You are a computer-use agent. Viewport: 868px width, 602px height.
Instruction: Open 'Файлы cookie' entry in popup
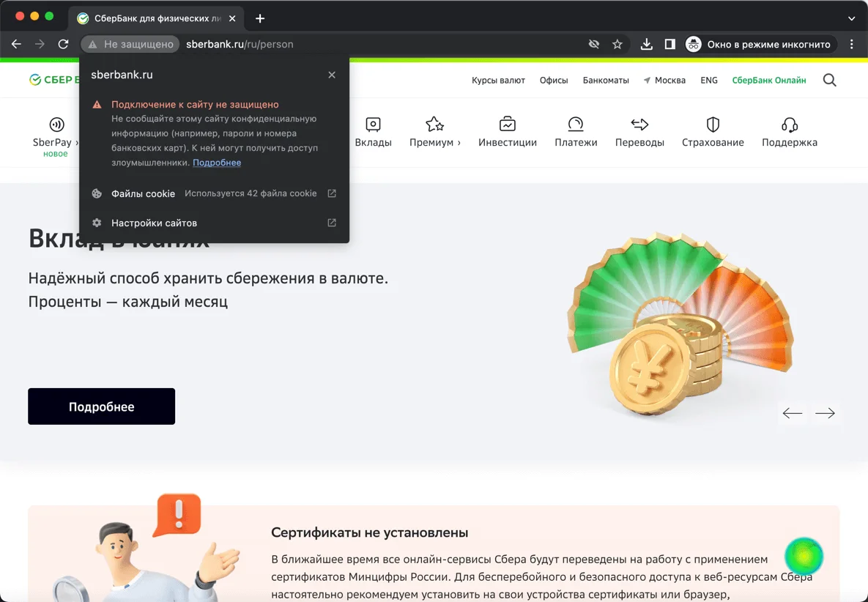(214, 193)
